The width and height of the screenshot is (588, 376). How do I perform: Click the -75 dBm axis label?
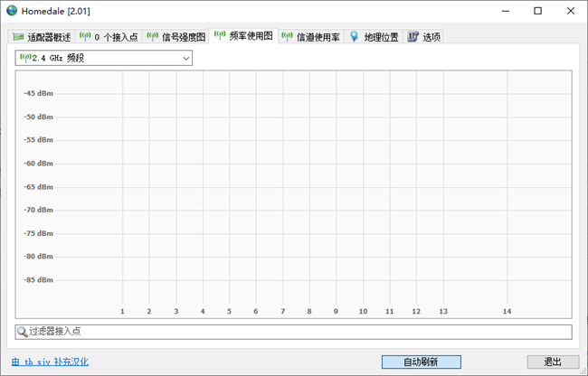[x=38, y=233]
